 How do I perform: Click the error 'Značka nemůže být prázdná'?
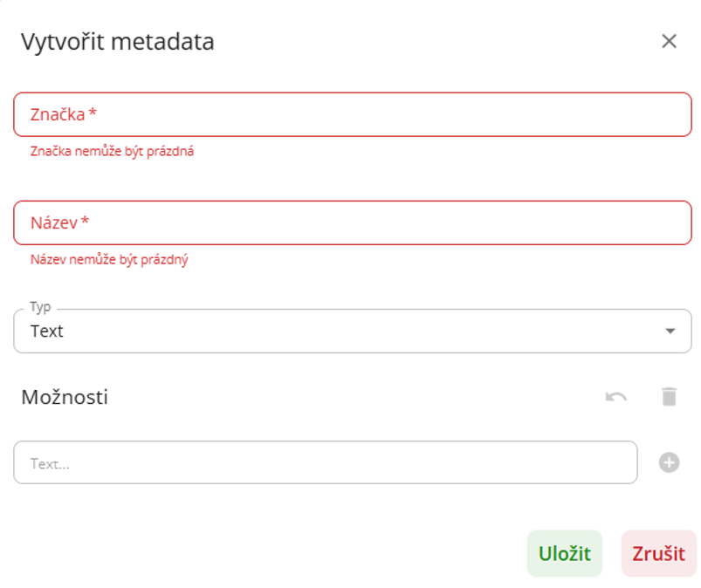click(112, 151)
